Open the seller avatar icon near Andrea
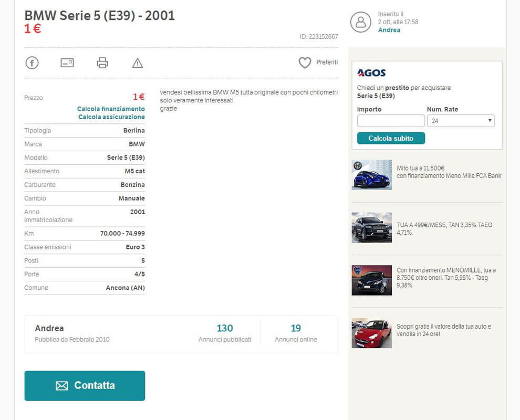 coord(361,22)
